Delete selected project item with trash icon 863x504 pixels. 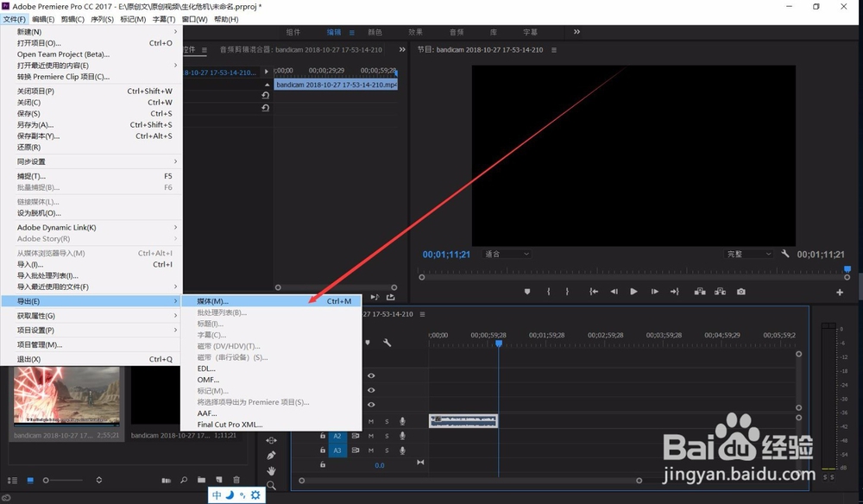coord(236,481)
